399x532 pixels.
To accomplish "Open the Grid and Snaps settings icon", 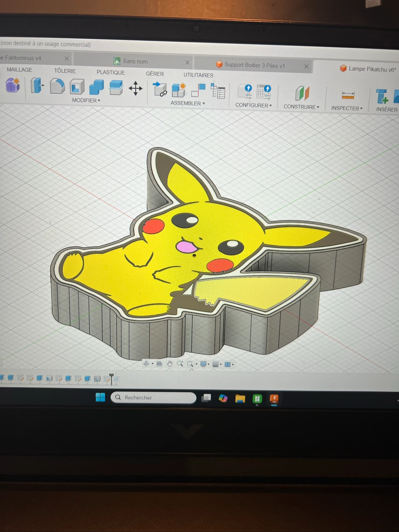I will (215, 364).
